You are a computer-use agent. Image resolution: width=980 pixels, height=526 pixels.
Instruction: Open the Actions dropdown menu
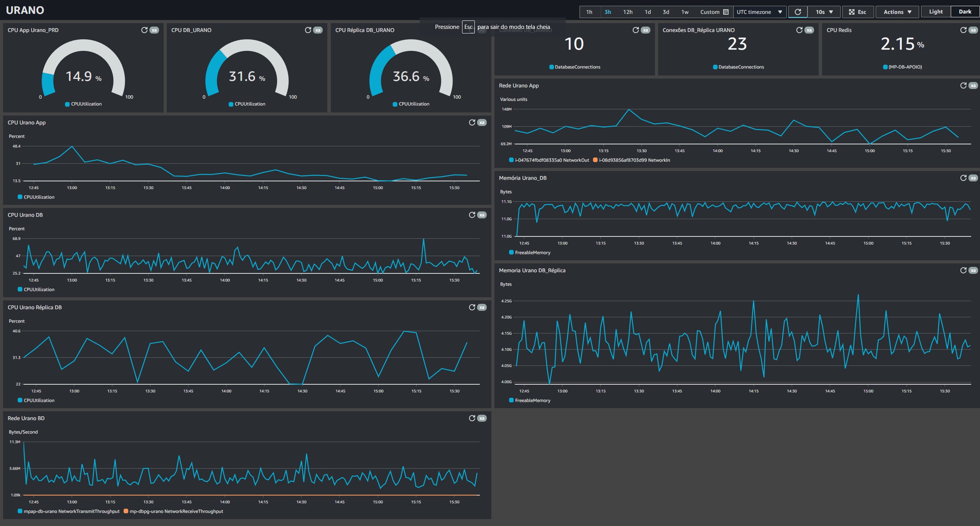(897, 12)
